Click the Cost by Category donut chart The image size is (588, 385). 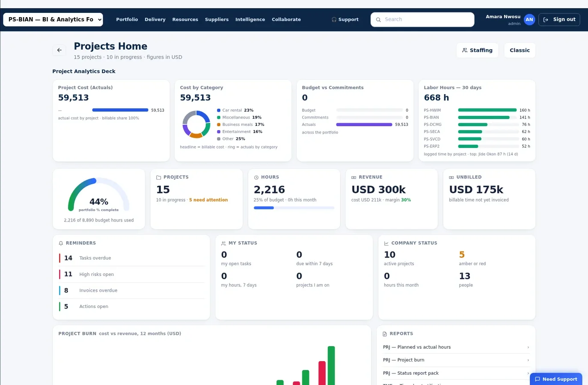[196, 124]
